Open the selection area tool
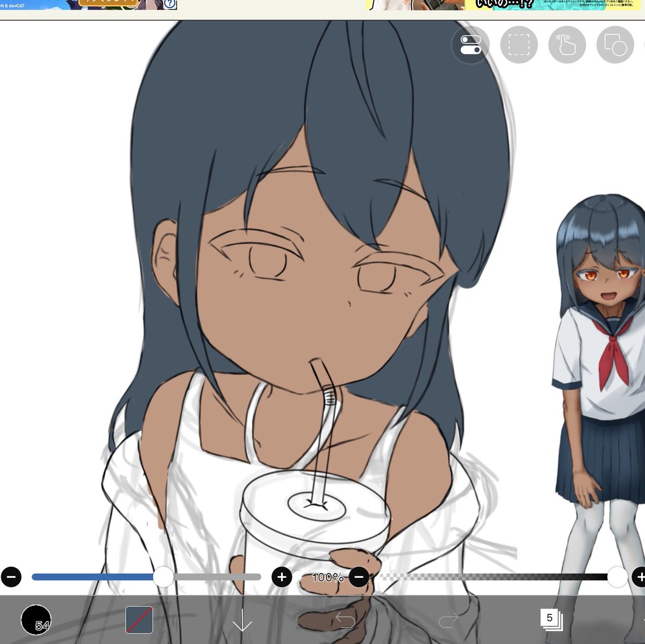 click(519, 45)
